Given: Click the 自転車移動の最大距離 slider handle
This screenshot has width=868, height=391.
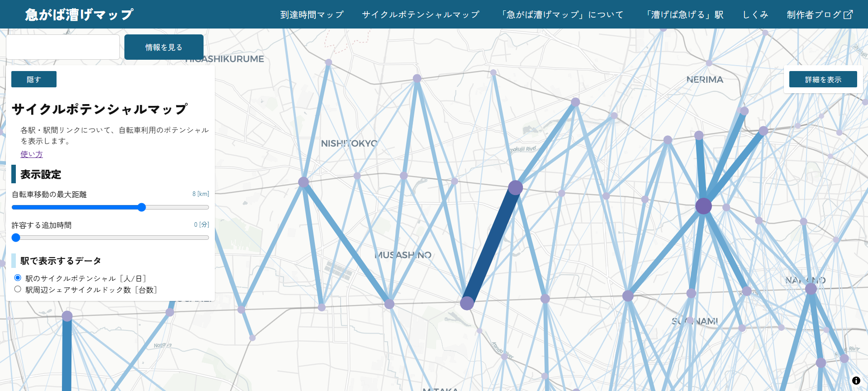Looking at the screenshot, I should click(x=142, y=207).
